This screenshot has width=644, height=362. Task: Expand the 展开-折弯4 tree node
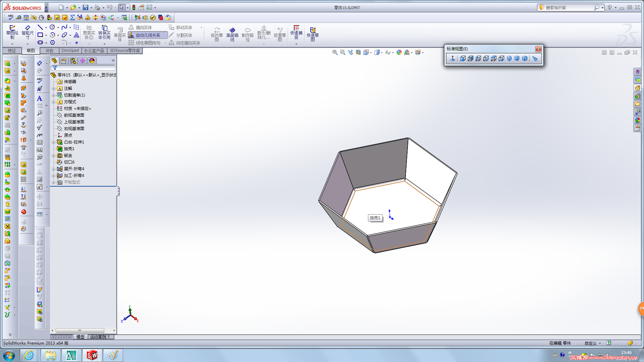[x=53, y=169]
